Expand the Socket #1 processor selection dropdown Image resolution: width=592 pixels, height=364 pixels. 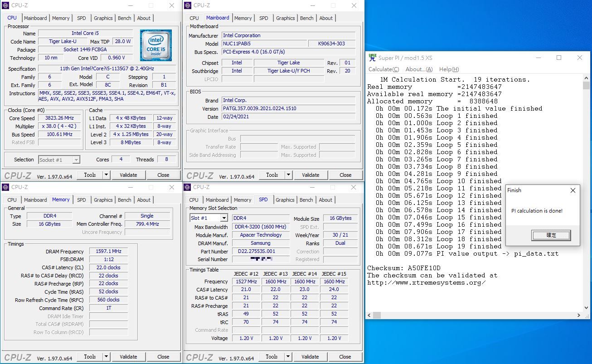pos(76,160)
